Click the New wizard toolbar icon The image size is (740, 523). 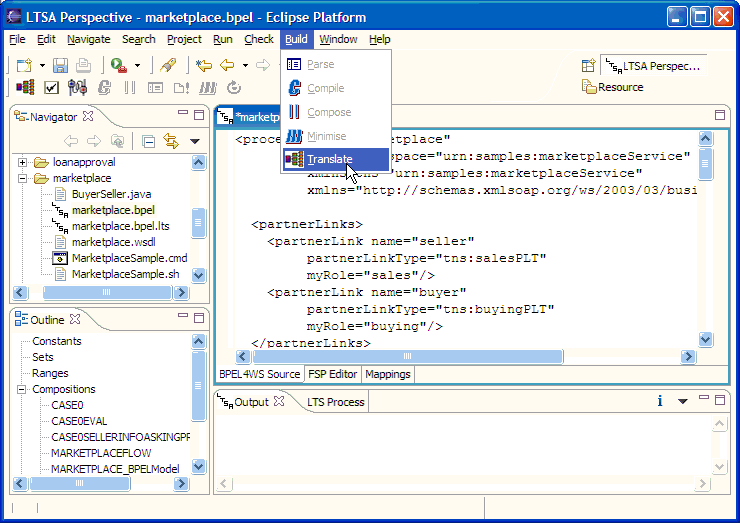pos(24,65)
